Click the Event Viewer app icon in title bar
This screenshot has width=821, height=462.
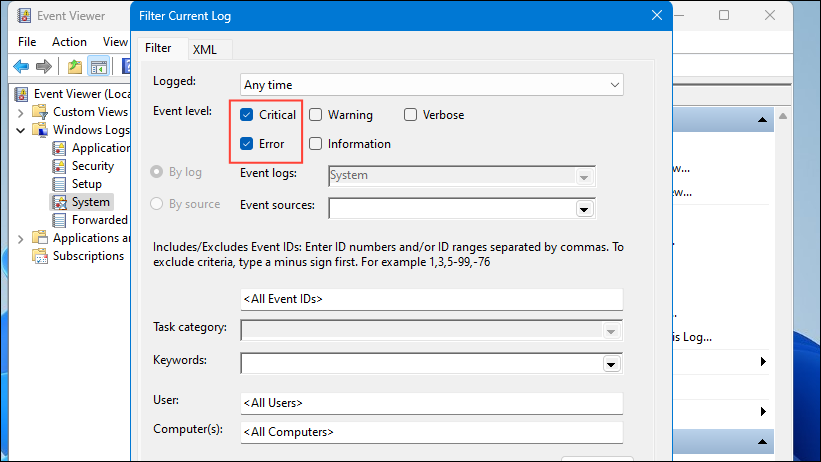[24, 16]
